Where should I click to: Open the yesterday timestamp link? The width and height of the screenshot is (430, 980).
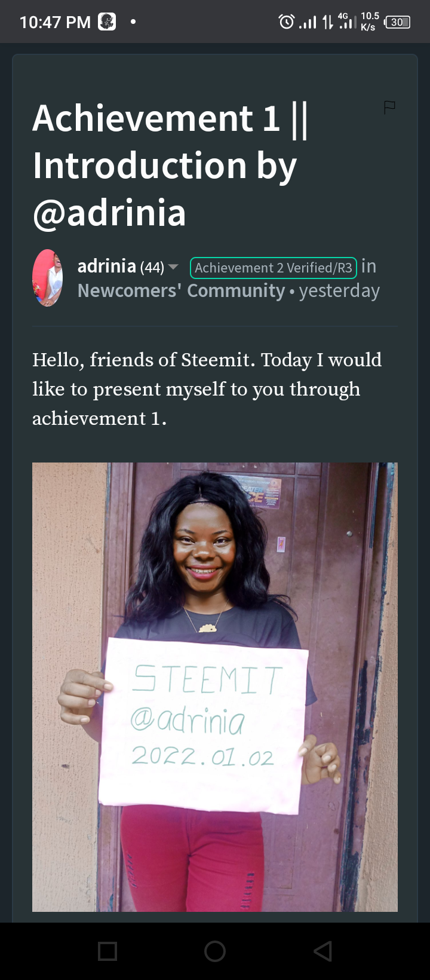(339, 291)
